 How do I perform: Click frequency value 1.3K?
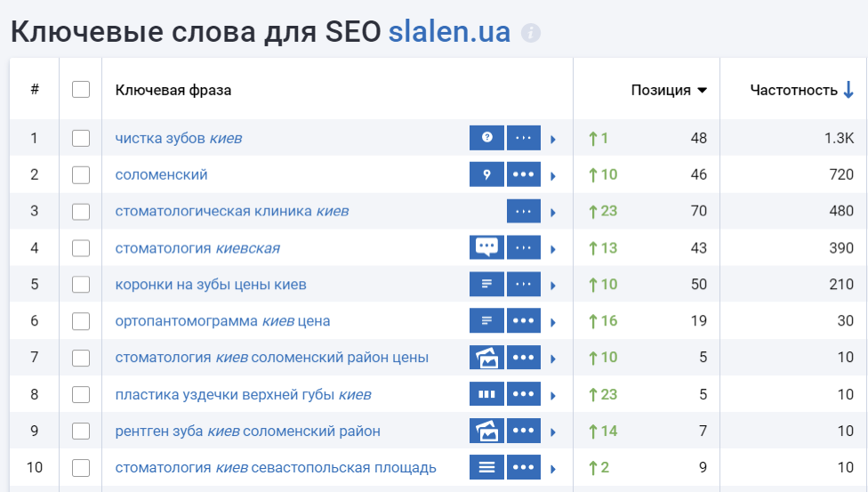(x=840, y=138)
